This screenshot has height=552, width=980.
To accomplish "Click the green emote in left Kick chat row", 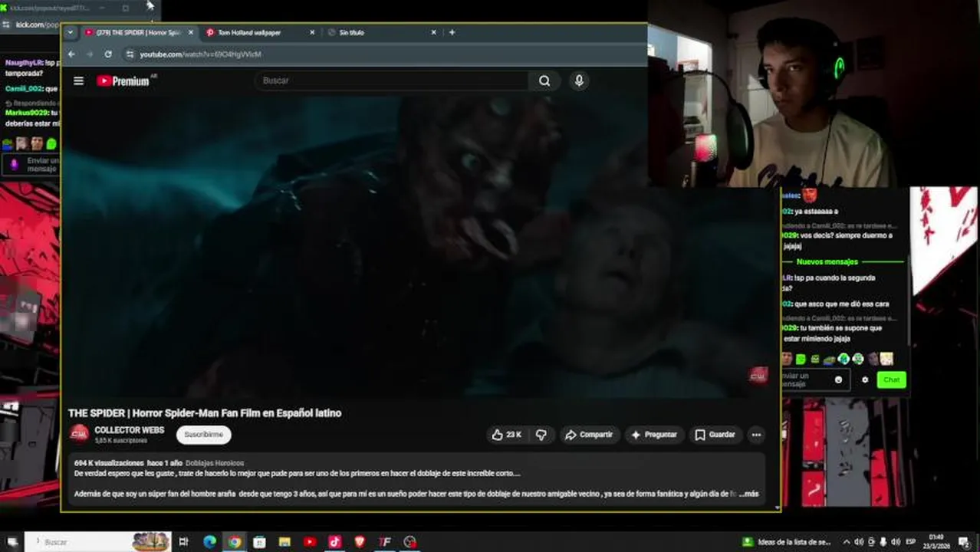I will coord(51,143).
